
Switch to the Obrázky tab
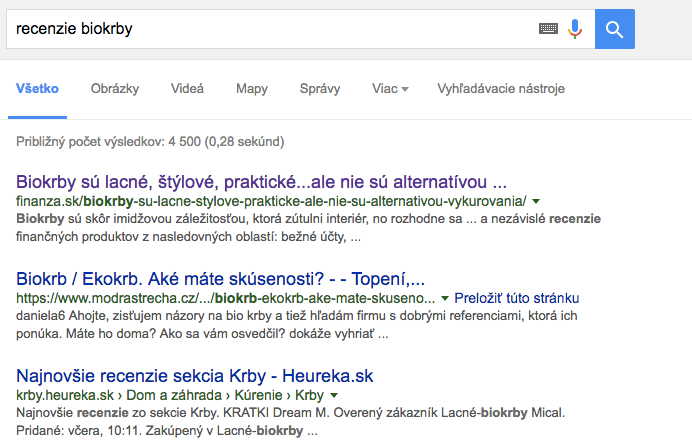[x=115, y=89]
